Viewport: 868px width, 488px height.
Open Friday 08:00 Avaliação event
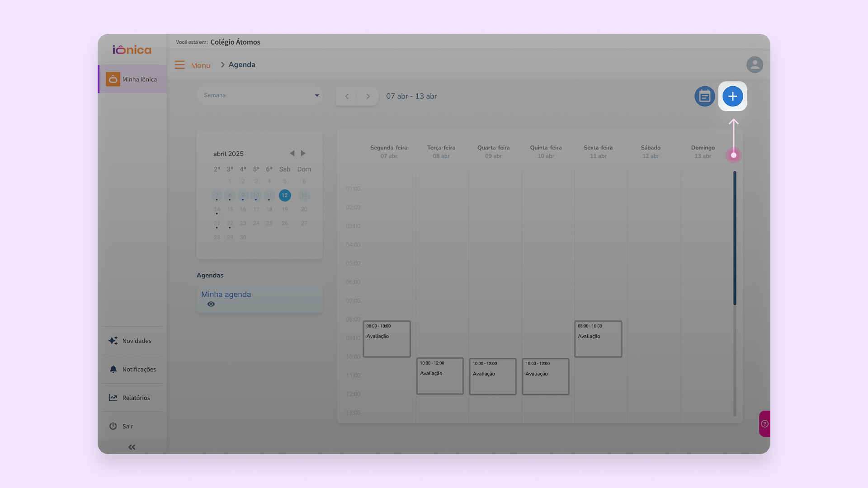(598, 339)
